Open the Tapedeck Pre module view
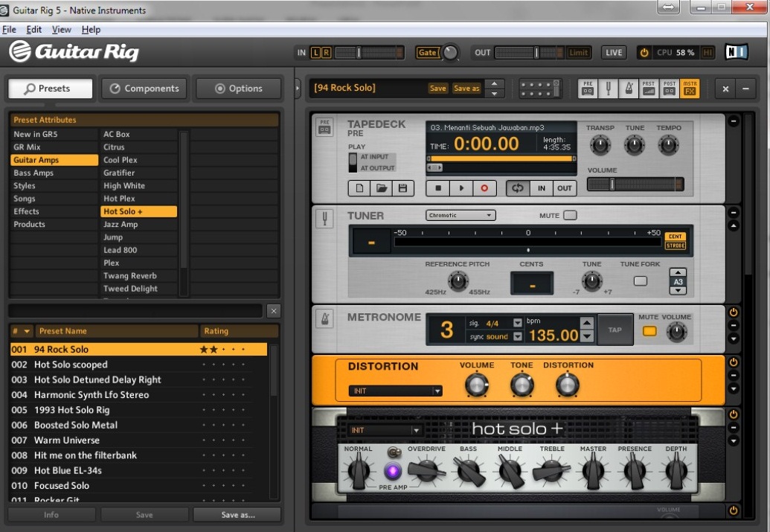The height and width of the screenshot is (532, 770). coord(589,88)
